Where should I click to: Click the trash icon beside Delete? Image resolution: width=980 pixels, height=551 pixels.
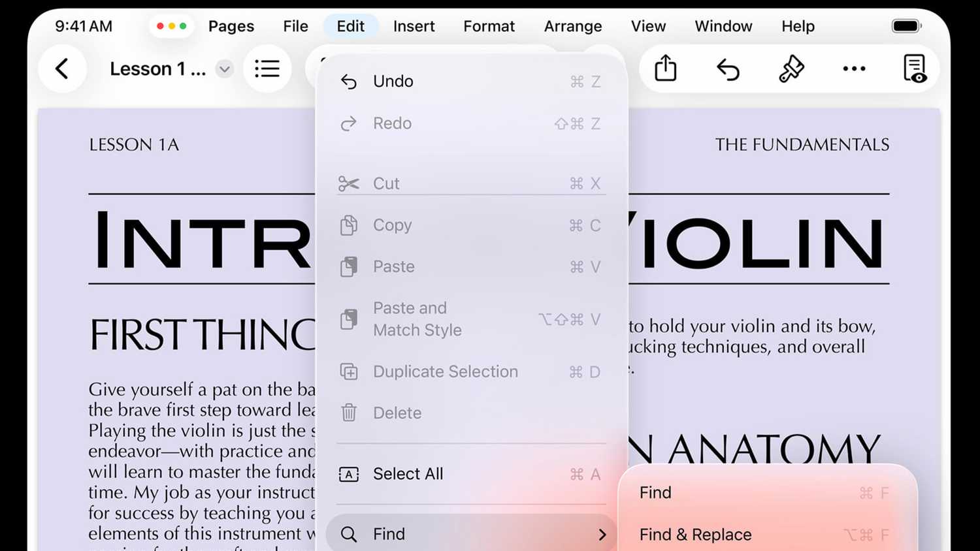tap(349, 413)
